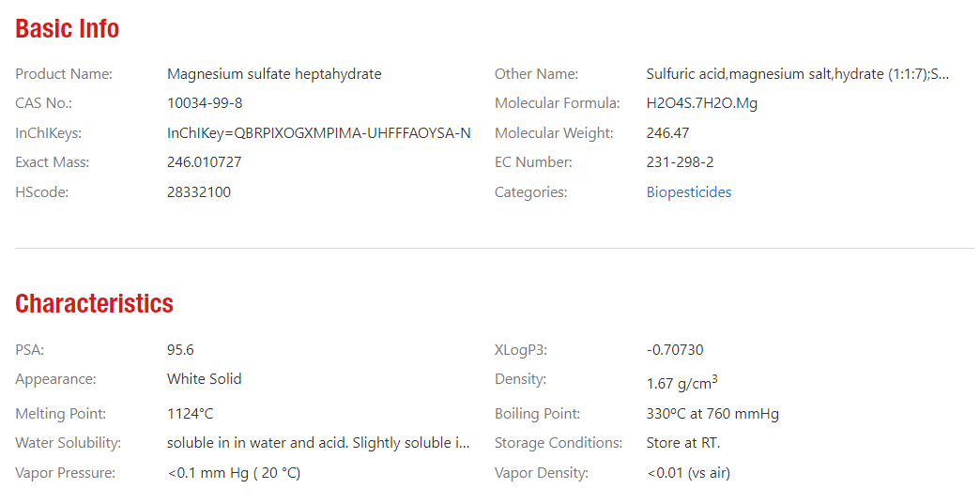Click the HScode value 28332100
980x504 pixels.
point(199,192)
